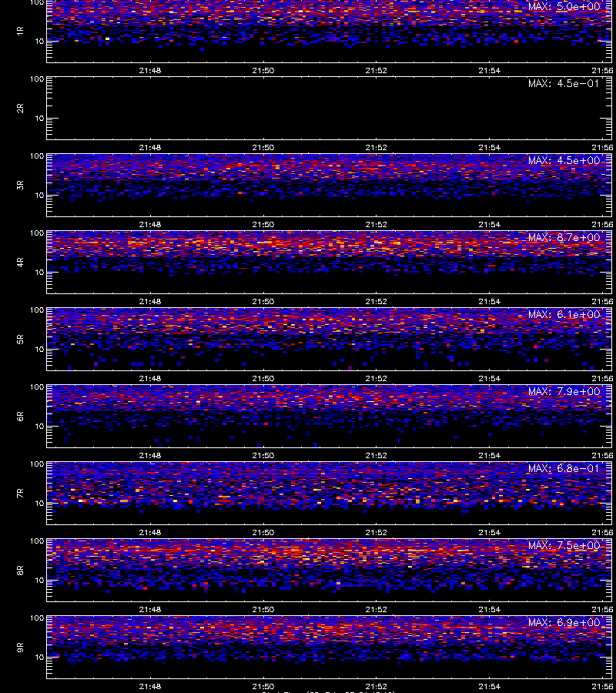Click the 7R panel axis label
616x693 pixels.
[x=20, y=494]
